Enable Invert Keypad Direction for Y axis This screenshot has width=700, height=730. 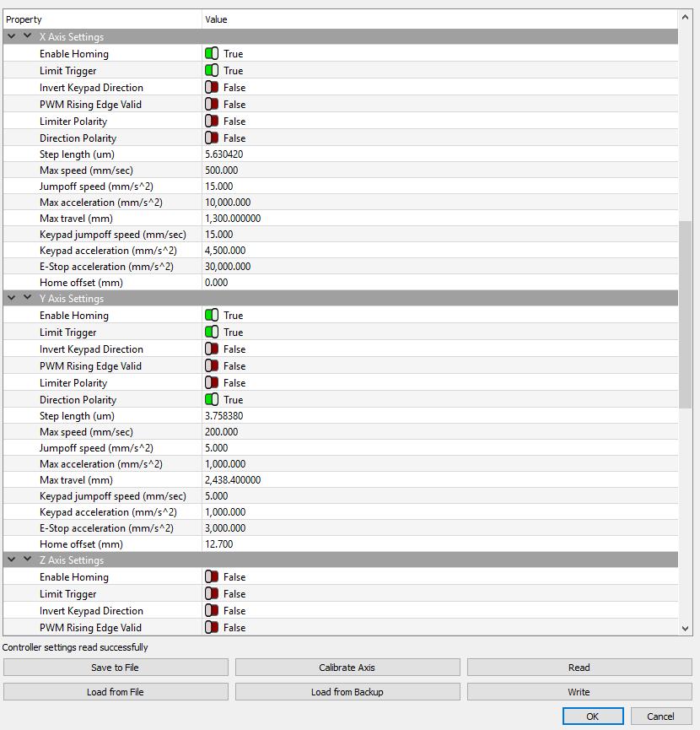(x=212, y=349)
